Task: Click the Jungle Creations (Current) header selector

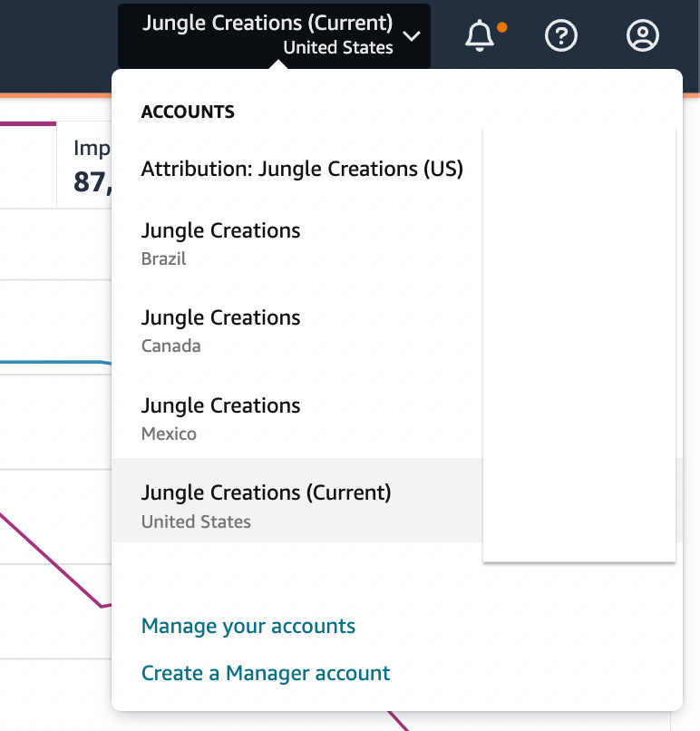Action: [274, 36]
